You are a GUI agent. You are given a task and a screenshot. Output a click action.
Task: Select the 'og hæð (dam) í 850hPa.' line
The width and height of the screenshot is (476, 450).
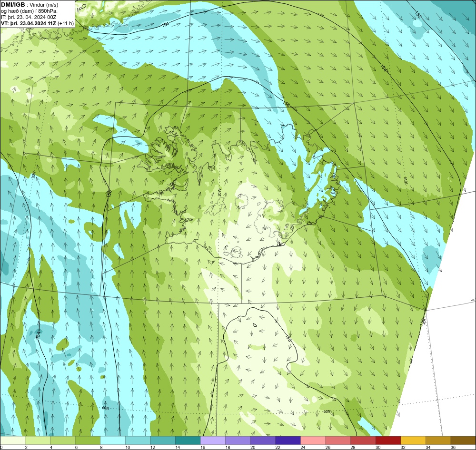pyautogui.click(x=29, y=11)
